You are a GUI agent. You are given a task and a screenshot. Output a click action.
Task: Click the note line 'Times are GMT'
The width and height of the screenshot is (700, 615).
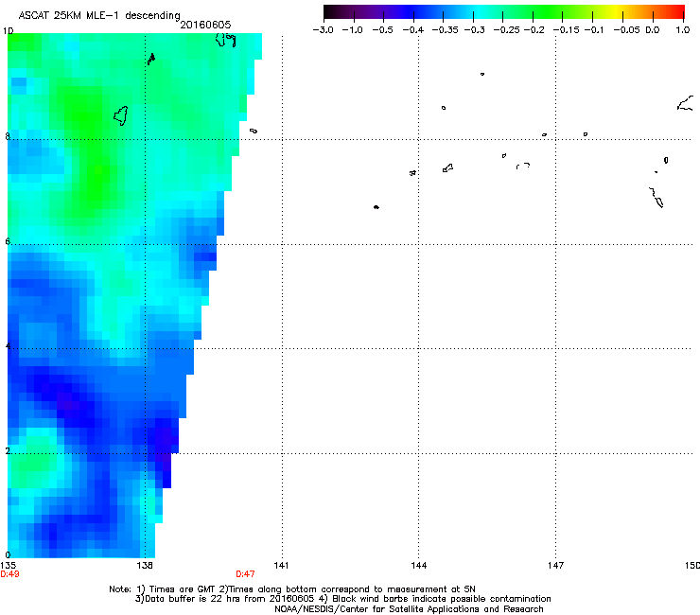(184, 589)
